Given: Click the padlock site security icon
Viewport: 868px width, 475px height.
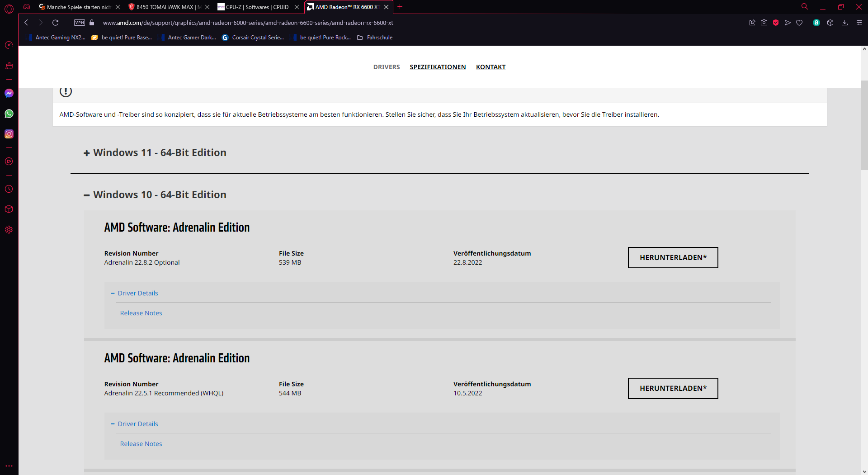Looking at the screenshot, I should click(92, 23).
